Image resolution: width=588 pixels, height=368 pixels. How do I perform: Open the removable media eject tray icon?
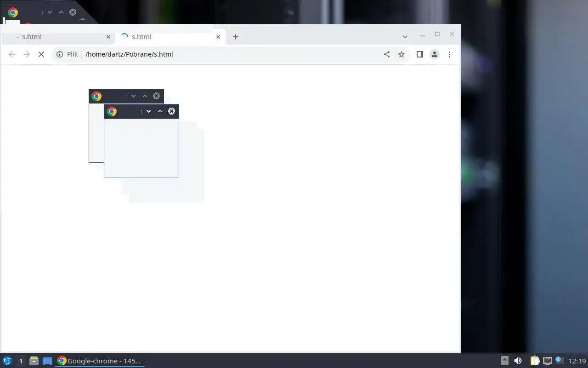pos(504,361)
